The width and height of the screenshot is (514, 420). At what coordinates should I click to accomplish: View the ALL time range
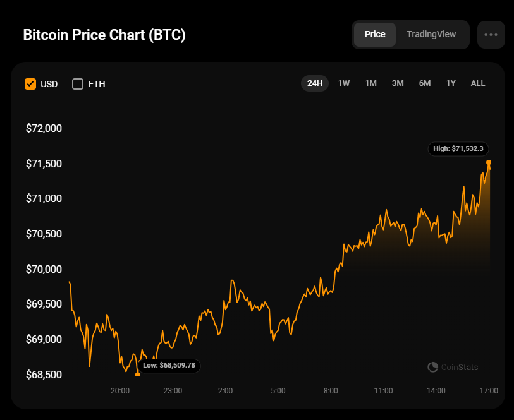478,83
